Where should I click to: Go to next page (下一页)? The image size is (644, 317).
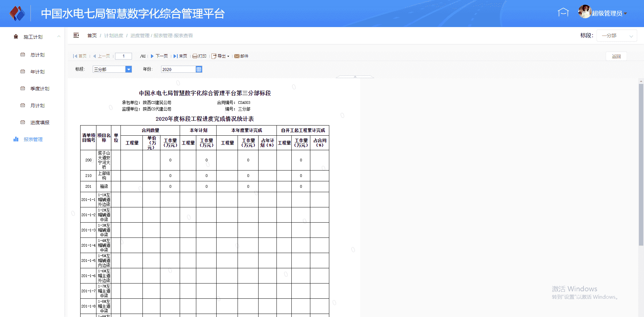point(159,56)
